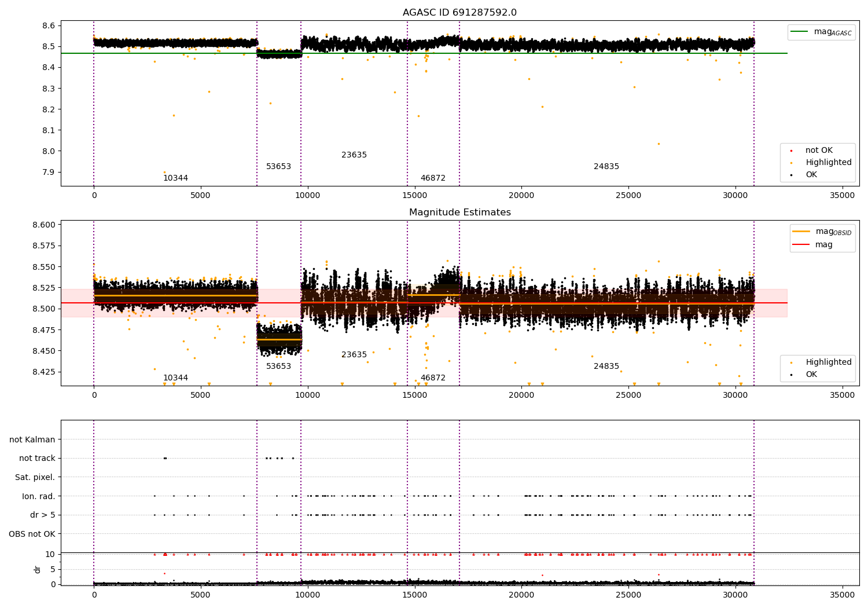Image resolution: width=868 pixels, height=608 pixels.
Task: Click the 'AGASC ID 691287592.0' plot title
Action: [x=459, y=13]
